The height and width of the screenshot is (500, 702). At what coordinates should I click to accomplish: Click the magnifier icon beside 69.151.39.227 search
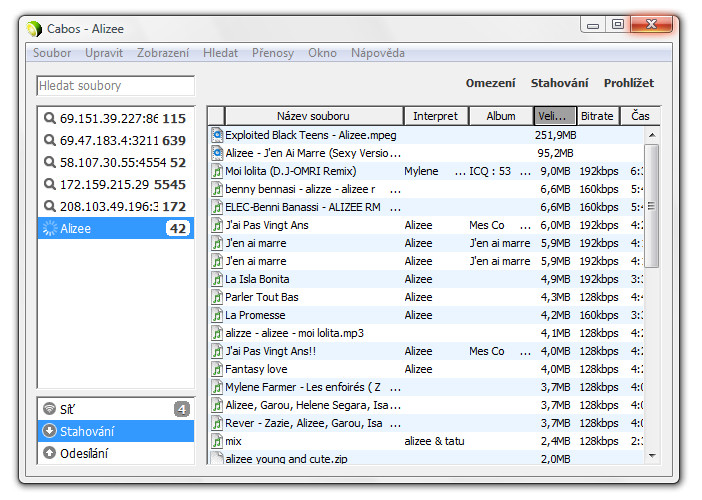click(x=49, y=118)
